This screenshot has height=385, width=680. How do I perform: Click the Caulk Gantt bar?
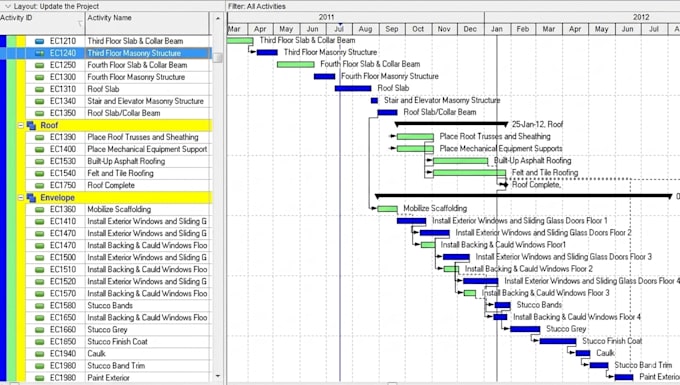pyautogui.click(x=583, y=353)
